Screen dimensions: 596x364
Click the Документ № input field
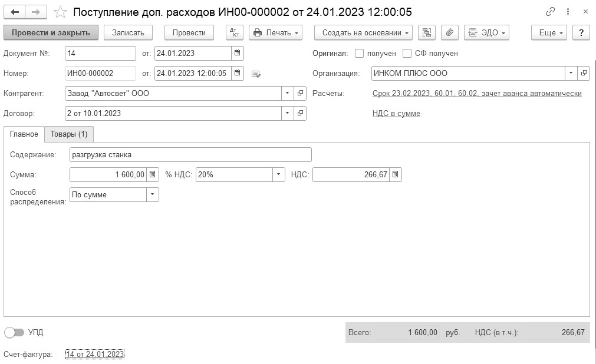tap(100, 53)
